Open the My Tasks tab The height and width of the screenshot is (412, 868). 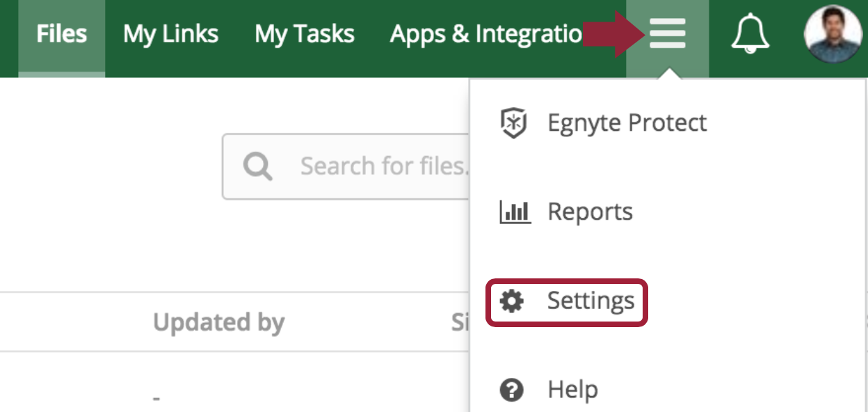click(x=304, y=33)
